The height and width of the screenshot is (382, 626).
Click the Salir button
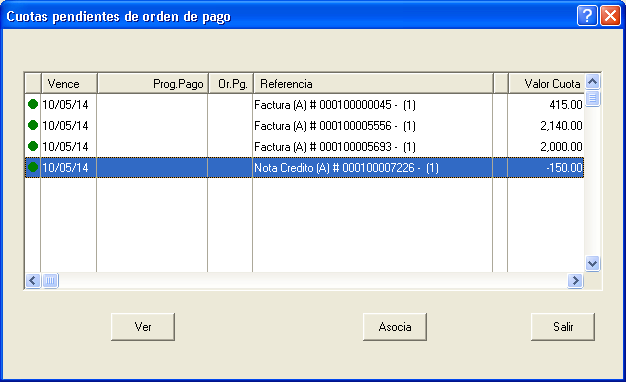click(563, 327)
